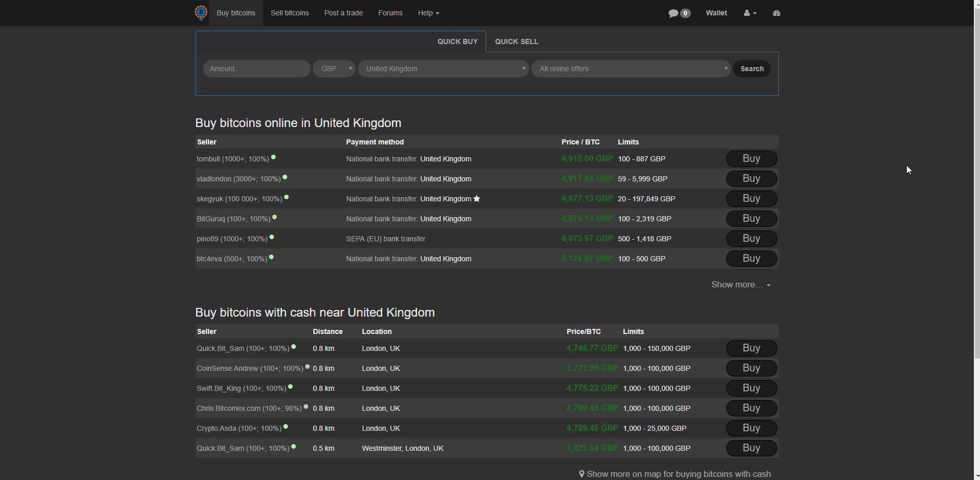Open the Buy bitcoins menu item
The height and width of the screenshot is (480, 980).
(236, 13)
